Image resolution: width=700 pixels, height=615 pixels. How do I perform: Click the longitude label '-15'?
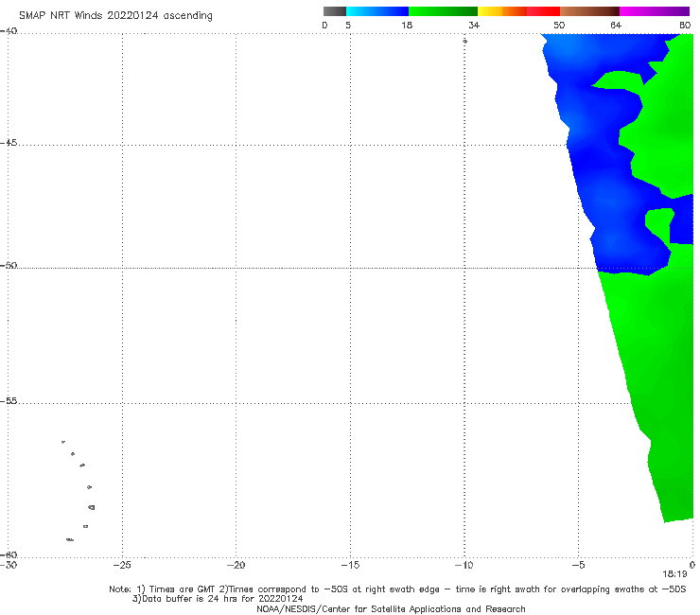tap(350, 565)
